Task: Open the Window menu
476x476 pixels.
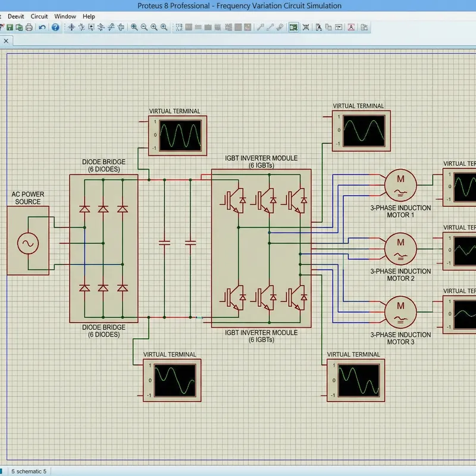Action: pyautogui.click(x=64, y=16)
